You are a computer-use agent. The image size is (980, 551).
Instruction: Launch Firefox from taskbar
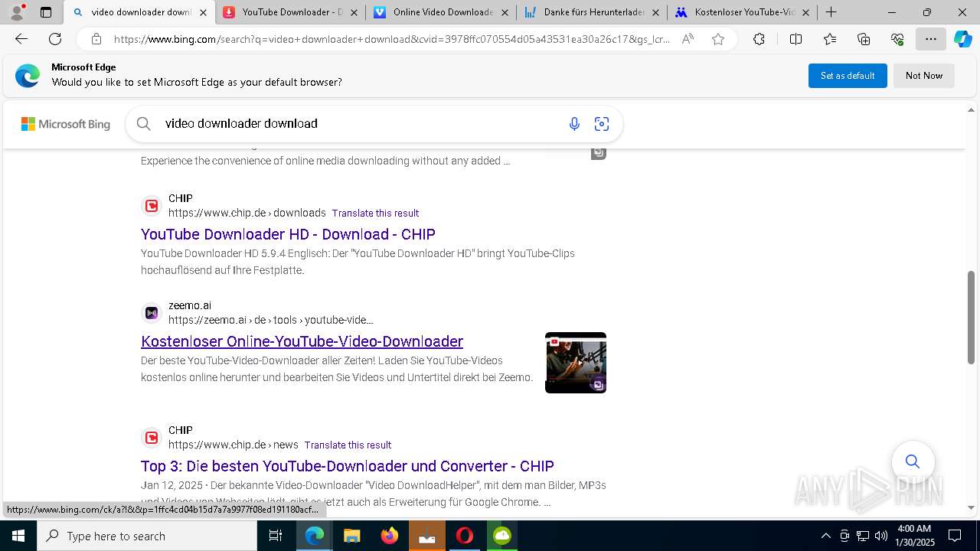coord(390,536)
